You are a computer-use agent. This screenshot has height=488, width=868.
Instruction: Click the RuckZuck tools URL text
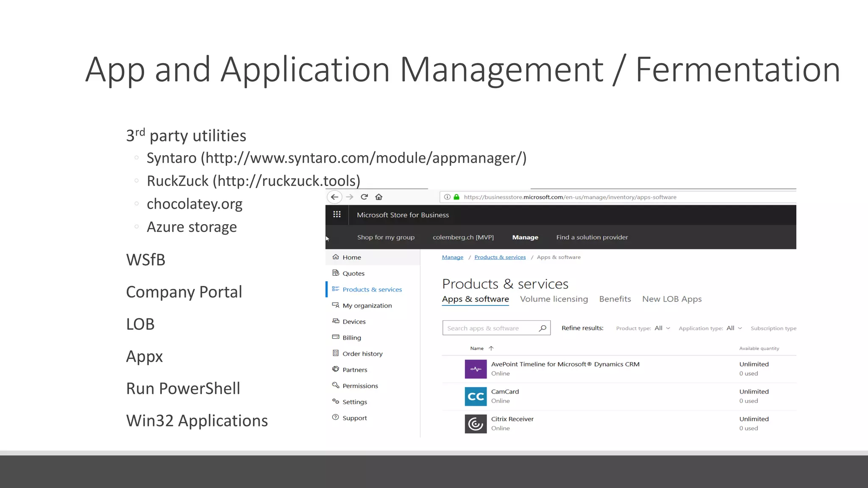[x=287, y=181]
